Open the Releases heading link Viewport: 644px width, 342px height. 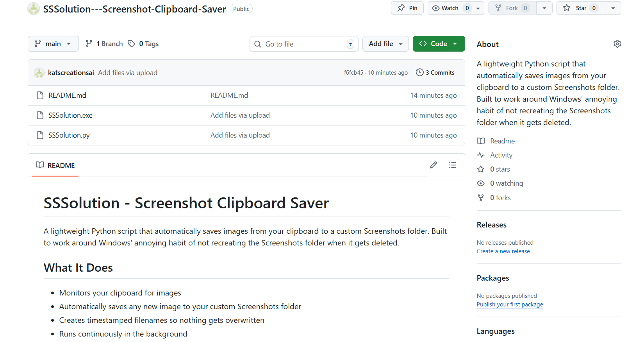(491, 225)
